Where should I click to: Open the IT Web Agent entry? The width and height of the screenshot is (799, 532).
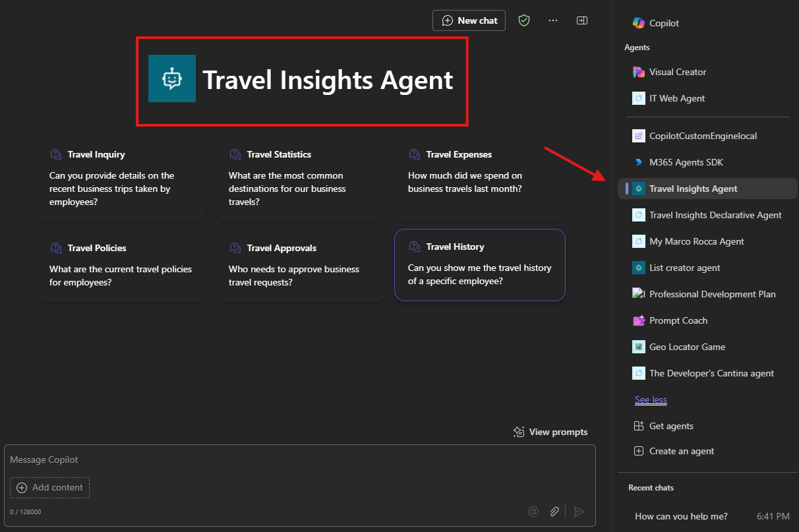pyautogui.click(x=707, y=98)
